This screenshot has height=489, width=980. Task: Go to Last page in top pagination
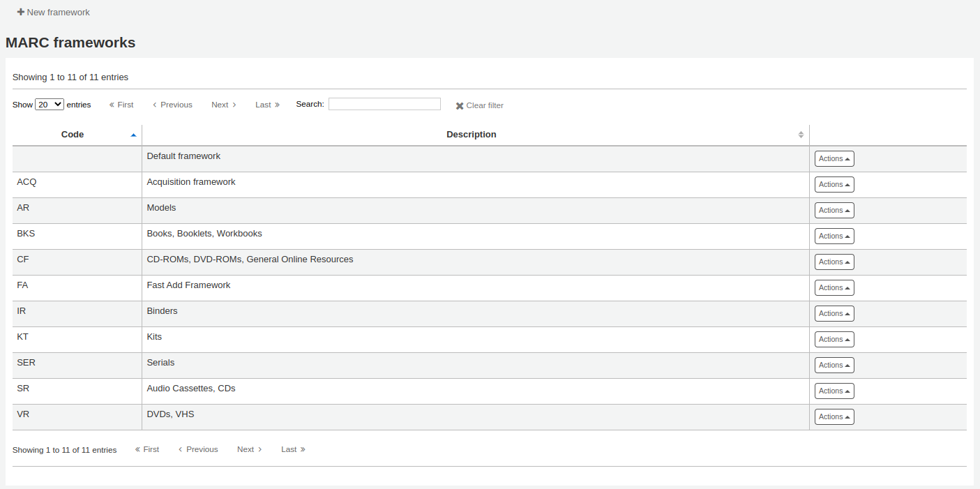267,105
